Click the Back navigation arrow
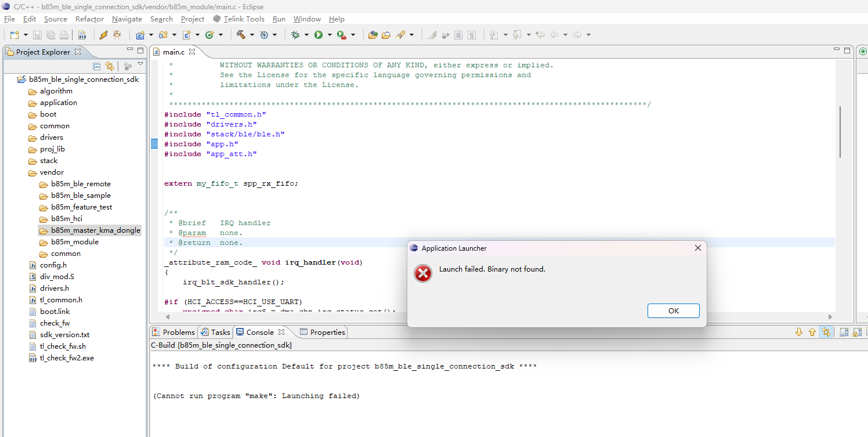The width and height of the screenshot is (868, 437). pos(554,35)
